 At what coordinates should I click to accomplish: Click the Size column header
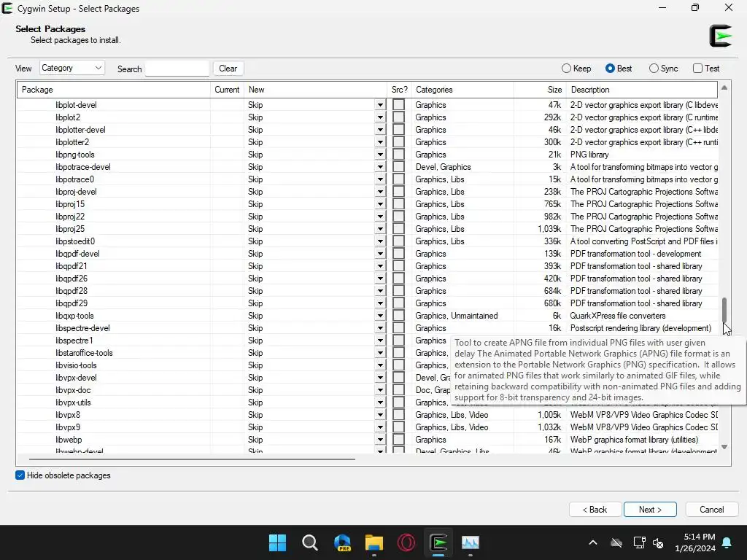(x=541, y=90)
